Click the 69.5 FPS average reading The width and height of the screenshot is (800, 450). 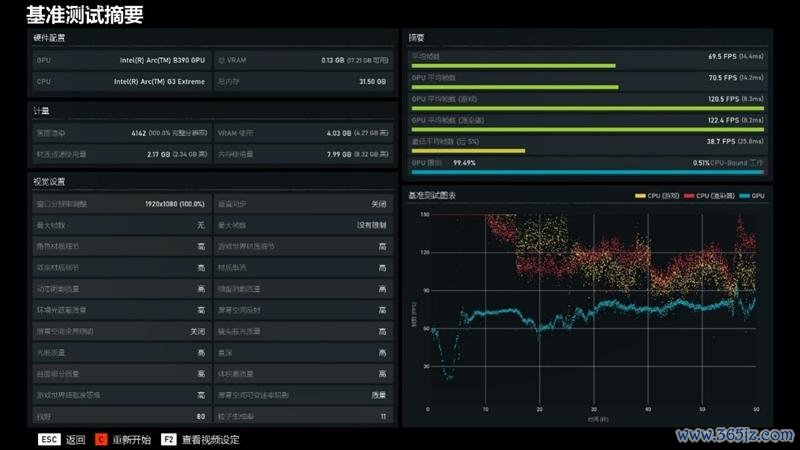pos(722,56)
